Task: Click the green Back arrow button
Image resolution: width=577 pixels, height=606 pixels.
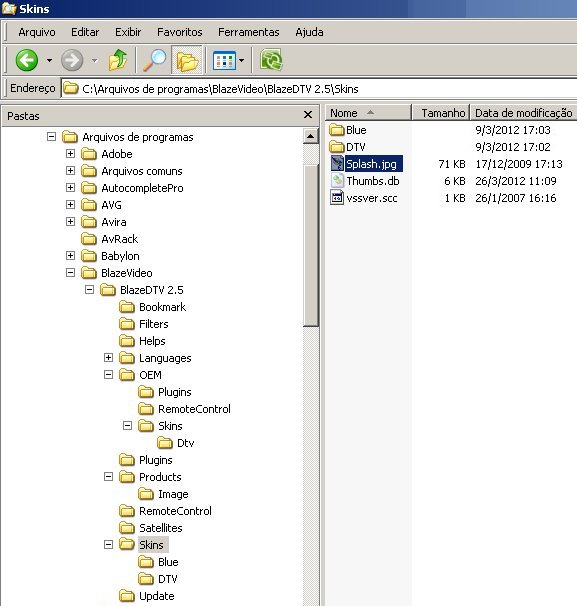Action: point(27,60)
